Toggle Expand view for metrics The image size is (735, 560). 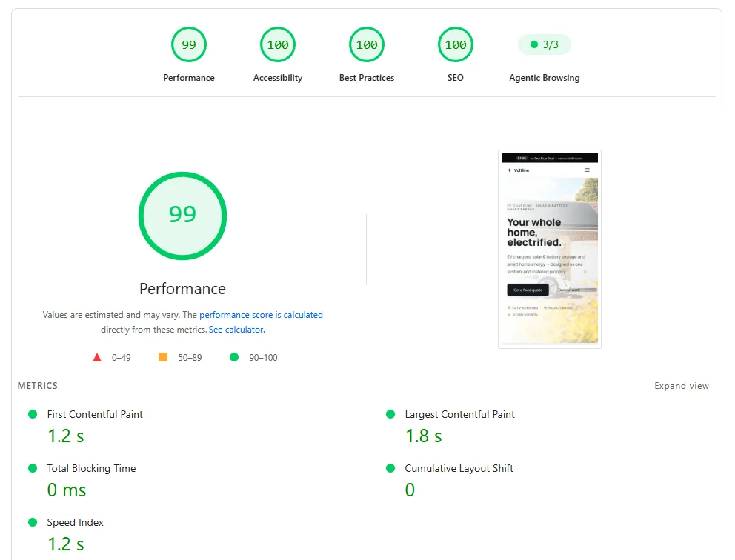[682, 386]
